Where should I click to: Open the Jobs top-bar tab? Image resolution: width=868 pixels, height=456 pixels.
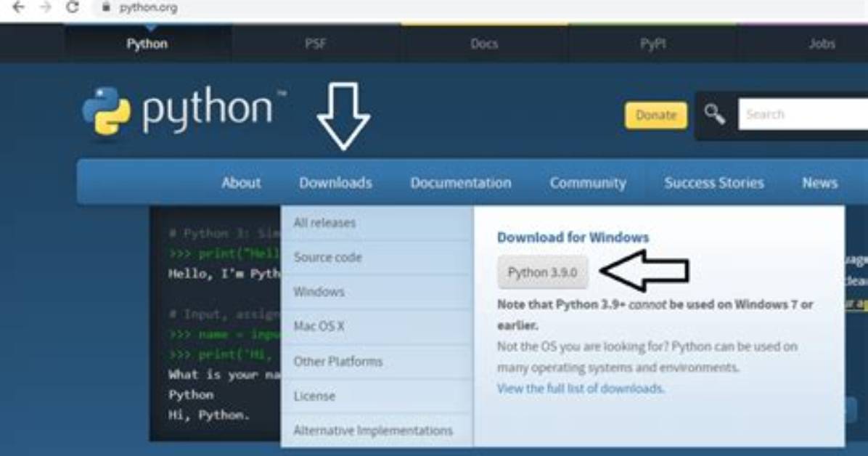point(822,44)
